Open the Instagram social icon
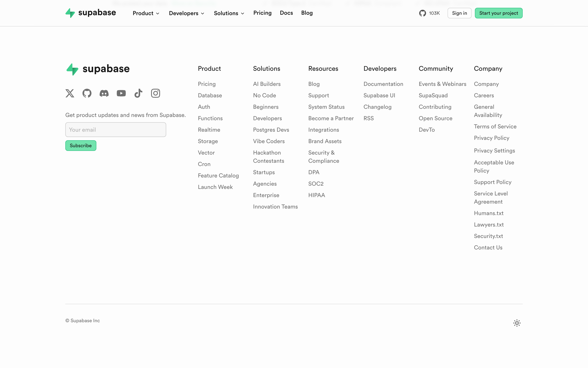The height and width of the screenshot is (368, 588). (x=156, y=93)
